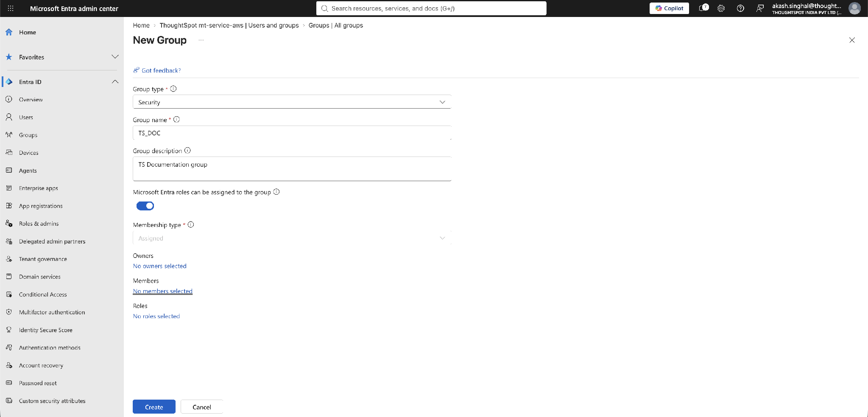Click the Entra roles assignment info icon
The image size is (868, 417).
(x=276, y=192)
